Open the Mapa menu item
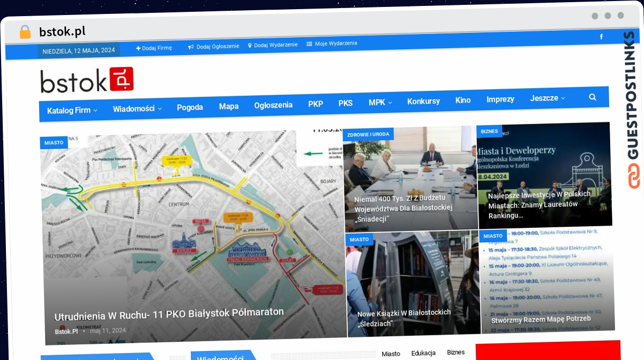644x360 pixels. coord(229,106)
